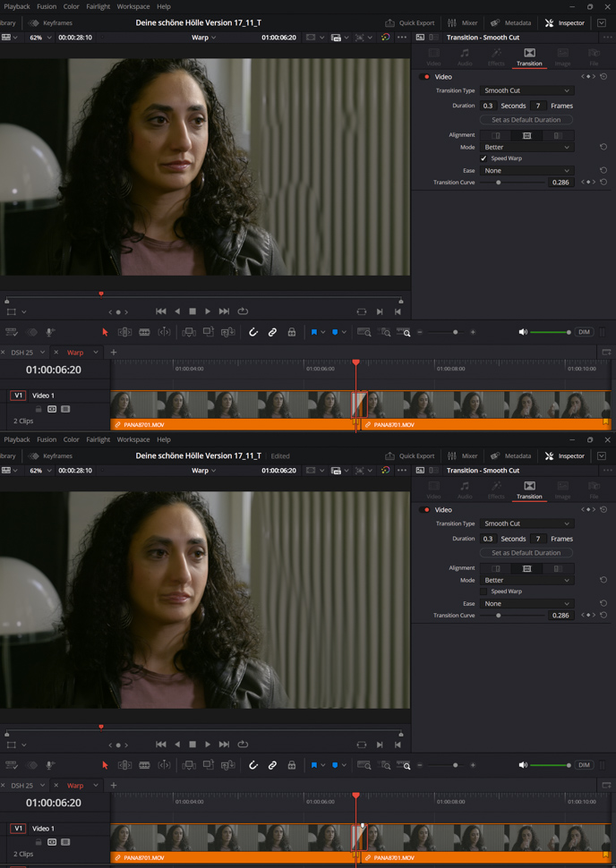Open the Mixer panel in the upper window

point(462,22)
